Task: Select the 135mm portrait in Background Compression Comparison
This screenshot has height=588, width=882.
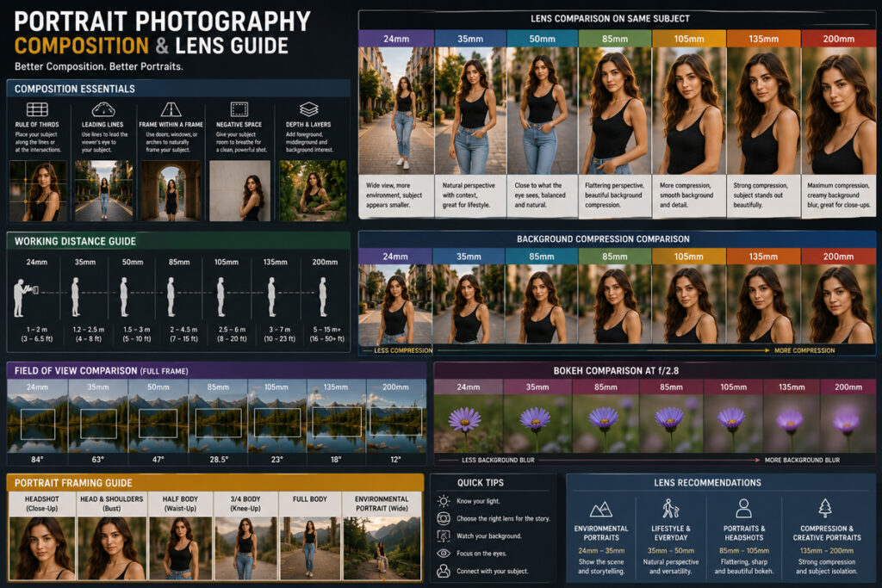Action: coord(763,304)
